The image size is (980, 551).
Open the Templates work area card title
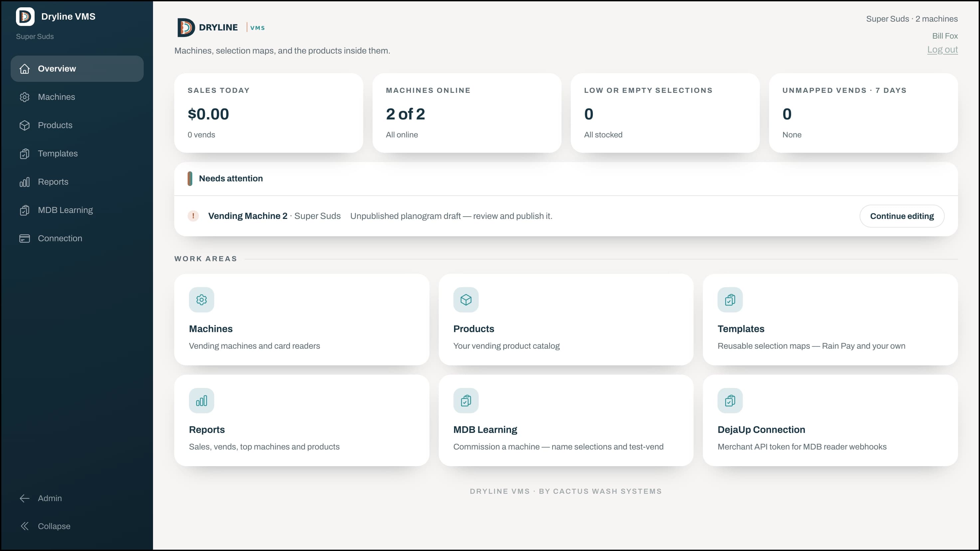point(741,329)
